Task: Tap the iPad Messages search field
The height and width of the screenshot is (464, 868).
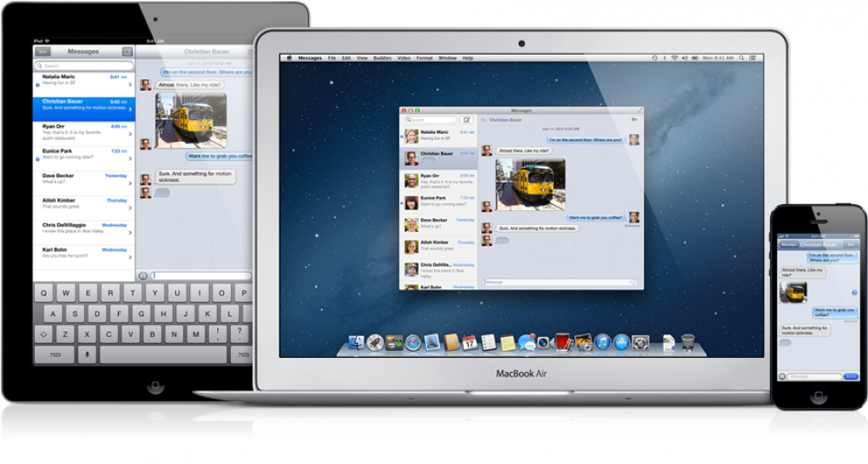Action: 84,65
